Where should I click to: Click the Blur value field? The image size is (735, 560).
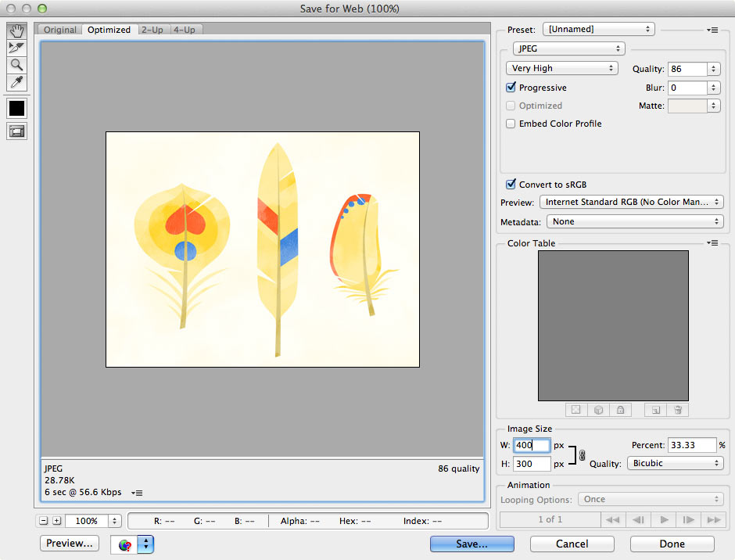point(687,88)
